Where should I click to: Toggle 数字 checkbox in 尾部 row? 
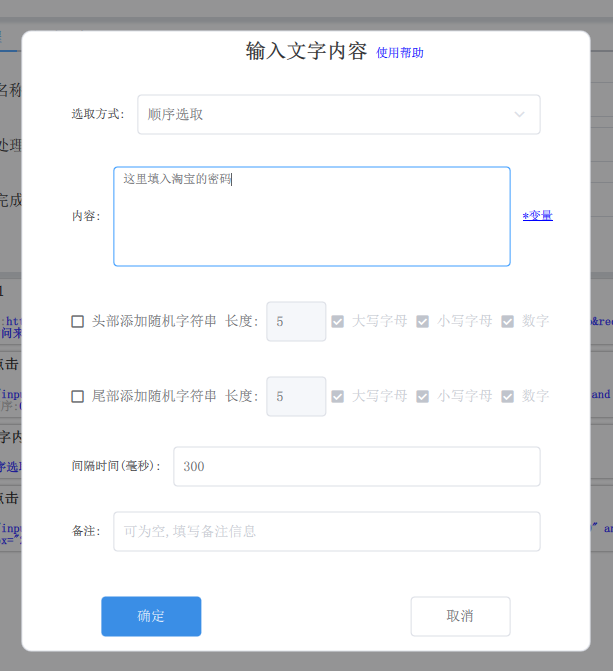[x=508, y=396]
